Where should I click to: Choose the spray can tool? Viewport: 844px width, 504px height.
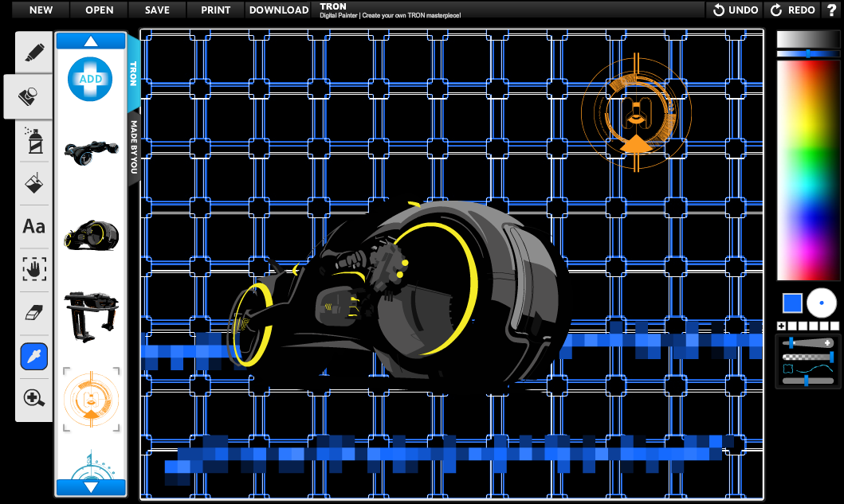point(34,140)
